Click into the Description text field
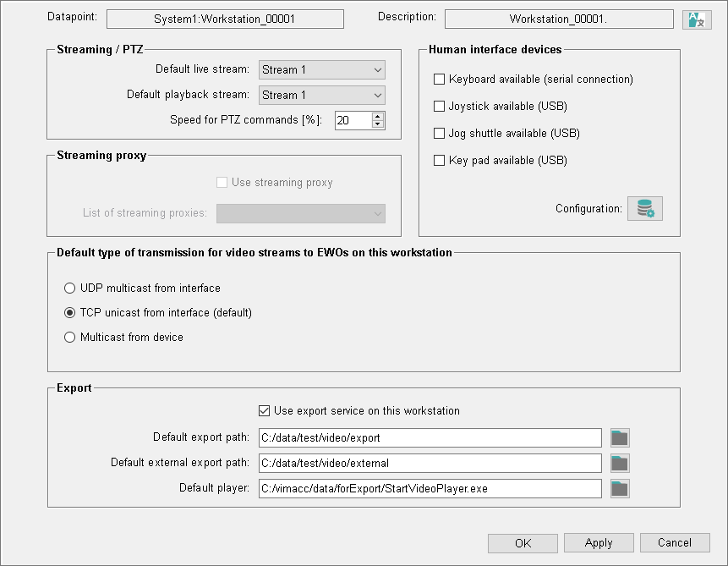The width and height of the screenshot is (728, 566). 559,19
